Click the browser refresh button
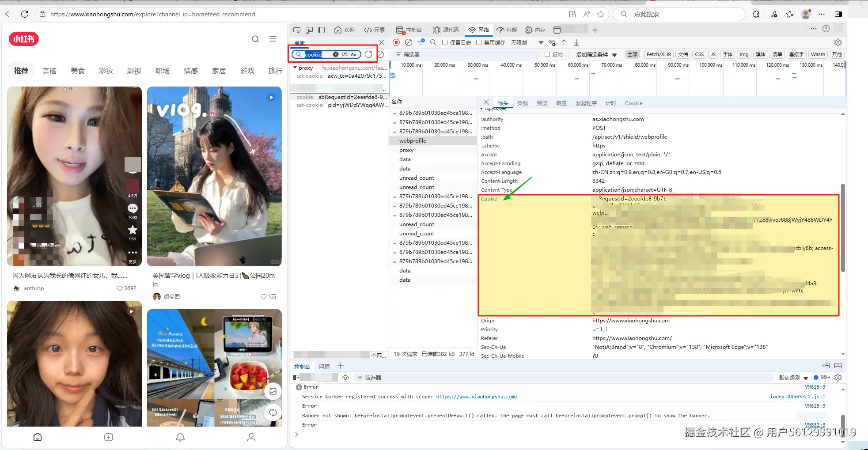 tap(25, 14)
